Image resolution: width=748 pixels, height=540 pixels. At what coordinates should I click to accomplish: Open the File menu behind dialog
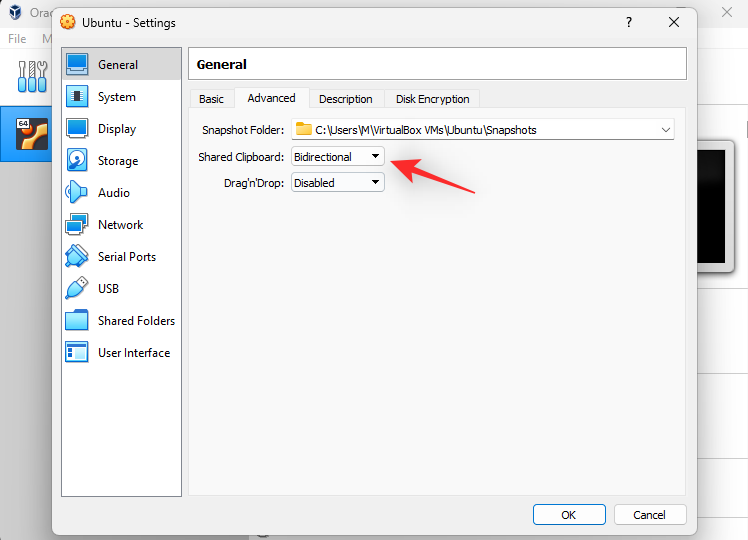17,39
